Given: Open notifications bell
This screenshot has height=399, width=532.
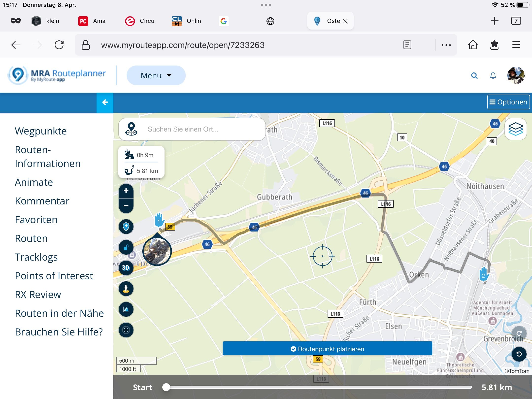Looking at the screenshot, I should coord(493,76).
